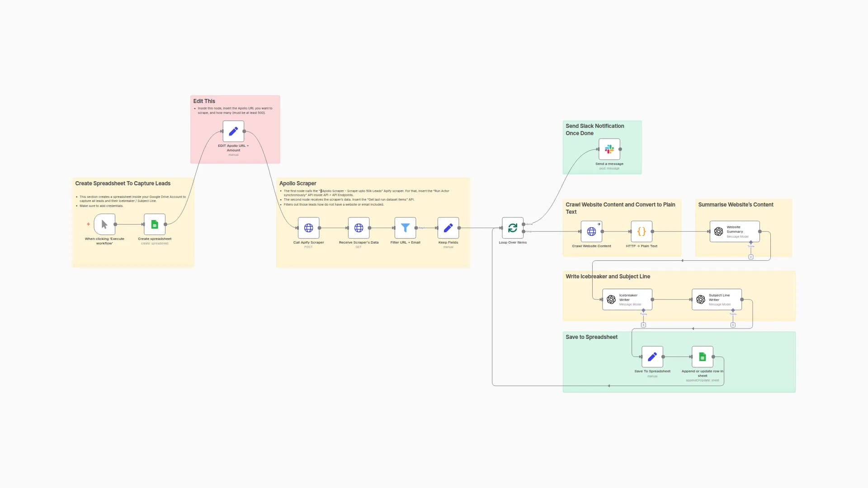
Task: Expand Tools under Website Summary via plus button
Action: point(750,256)
